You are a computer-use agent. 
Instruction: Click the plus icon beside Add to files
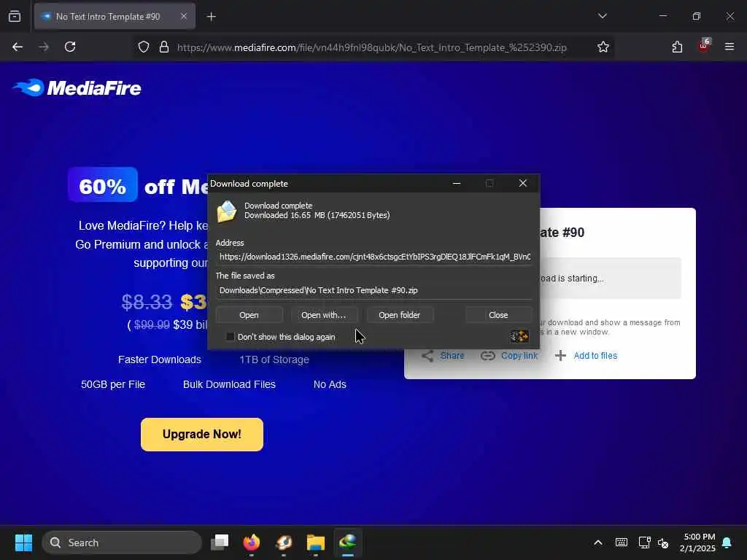coord(561,356)
